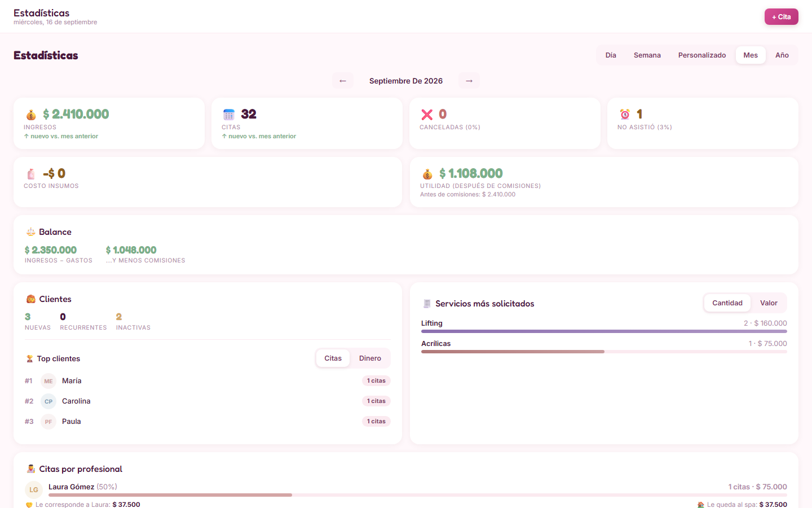Click the '$ 2.350.000' balance value

pos(51,250)
